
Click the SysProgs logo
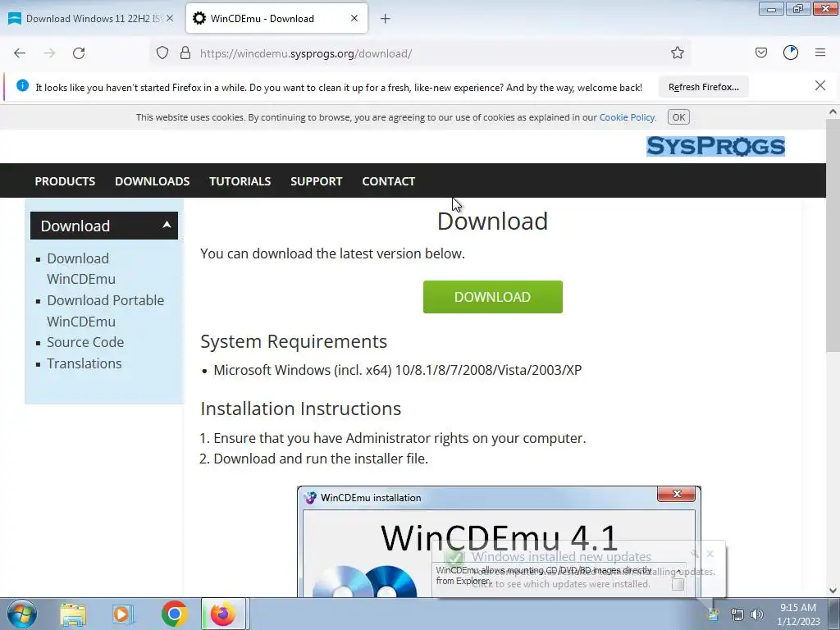click(715, 146)
